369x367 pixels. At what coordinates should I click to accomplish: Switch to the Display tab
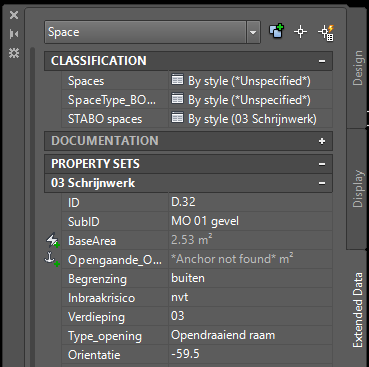(357, 189)
